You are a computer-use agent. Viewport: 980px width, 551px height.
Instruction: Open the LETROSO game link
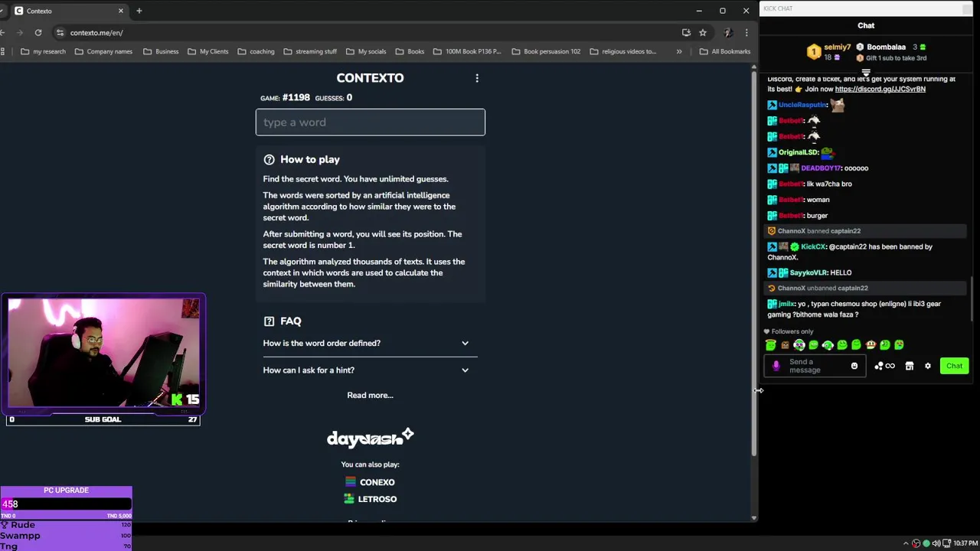(x=370, y=499)
